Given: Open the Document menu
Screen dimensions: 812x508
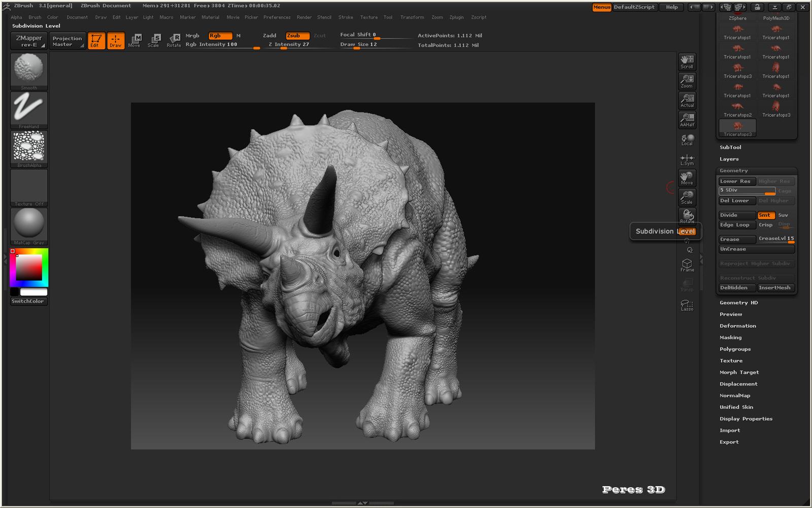Looking at the screenshot, I should click(77, 17).
